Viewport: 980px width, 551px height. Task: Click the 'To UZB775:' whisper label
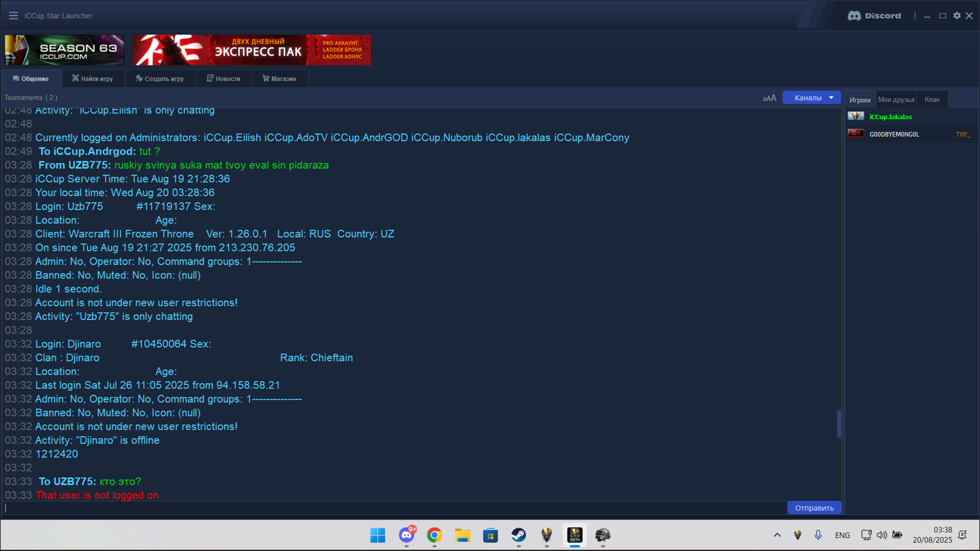67,481
